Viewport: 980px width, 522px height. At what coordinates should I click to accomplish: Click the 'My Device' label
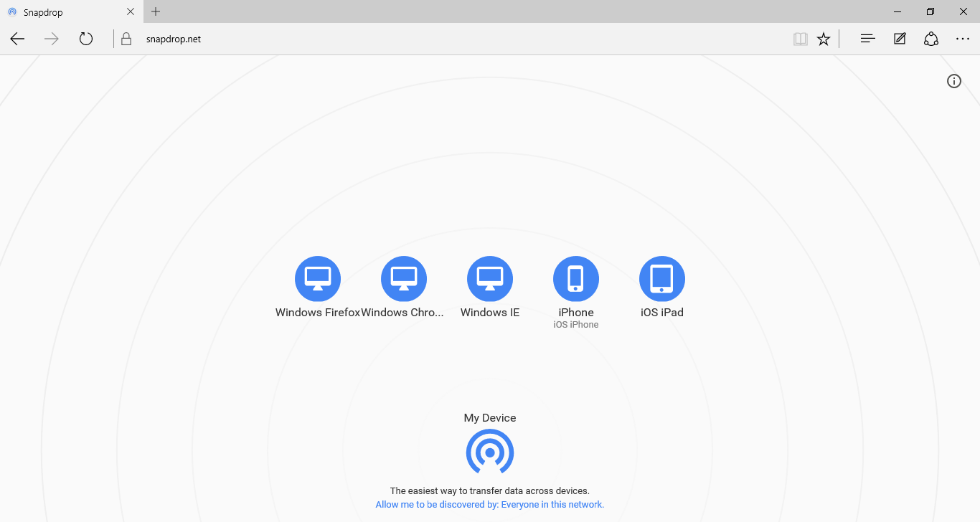pos(490,418)
